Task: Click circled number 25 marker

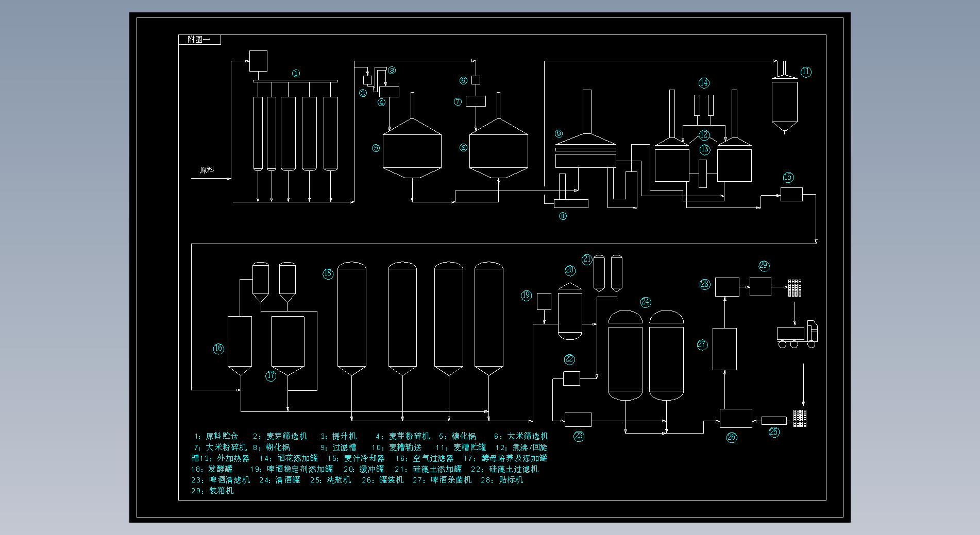Action: pos(774,432)
